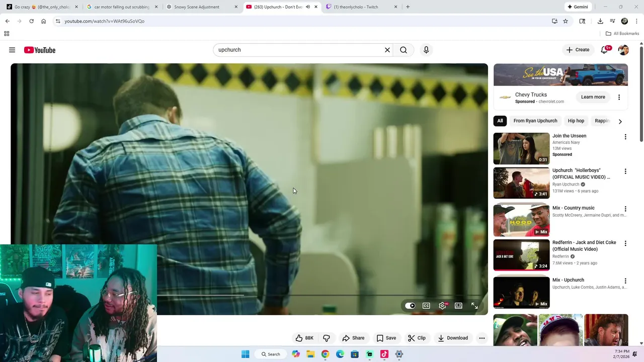Open the Google Lens search icon in Chrome
Viewport: 644px width, 362px height.
click(x=582, y=21)
